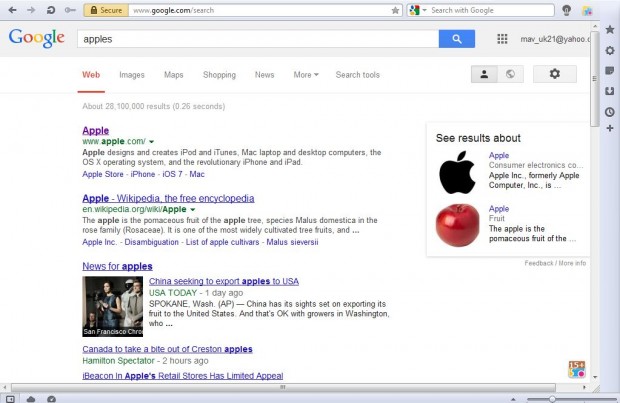The image size is (620, 403).
Task: Open the gear options button on results page
Action: click(555, 74)
